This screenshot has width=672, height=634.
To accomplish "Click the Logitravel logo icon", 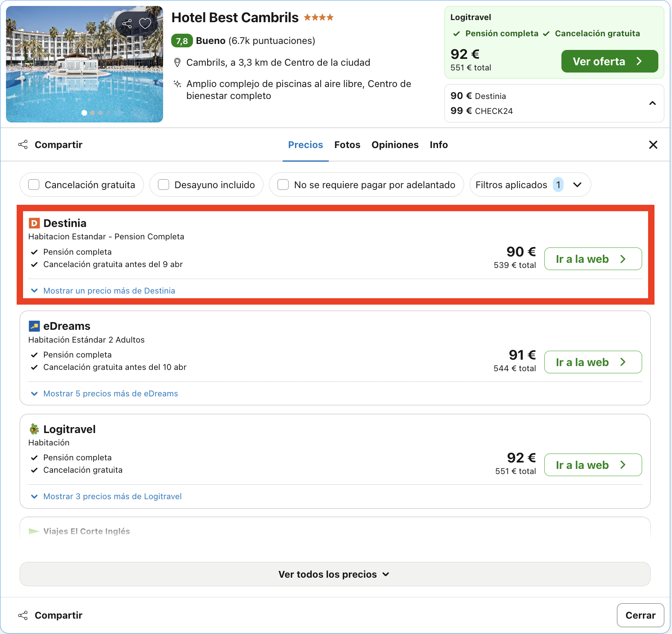I will pos(34,429).
